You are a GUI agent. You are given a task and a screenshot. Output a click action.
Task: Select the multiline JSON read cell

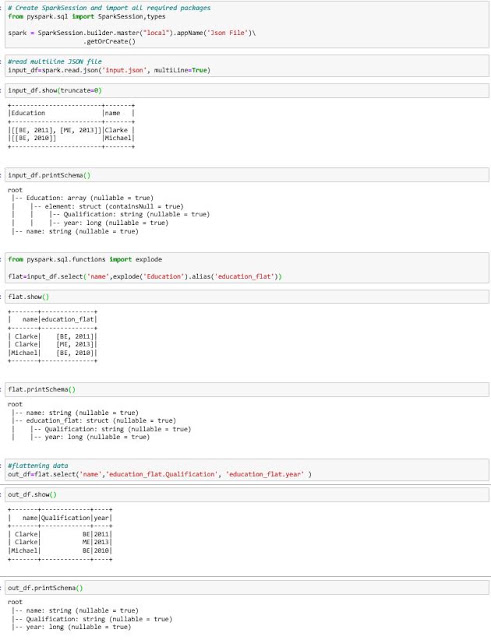(247, 66)
